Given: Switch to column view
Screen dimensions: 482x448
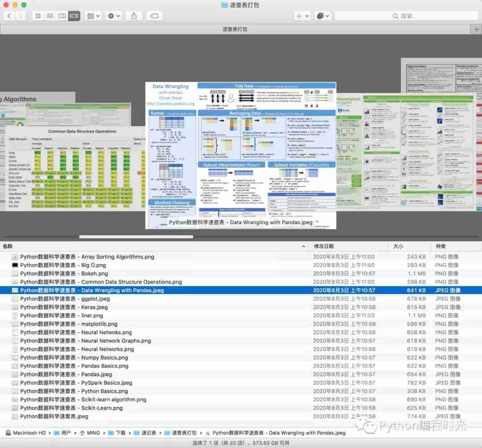Looking at the screenshot, I should [x=62, y=16].
